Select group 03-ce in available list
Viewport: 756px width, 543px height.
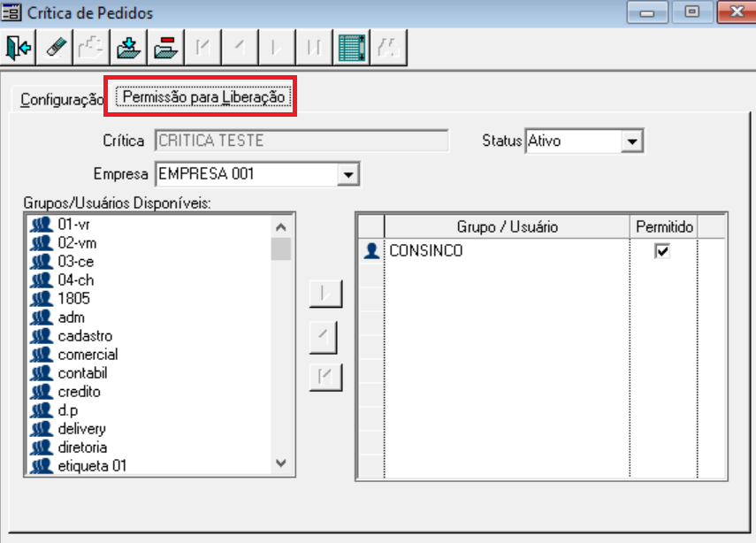pos(76,262)
